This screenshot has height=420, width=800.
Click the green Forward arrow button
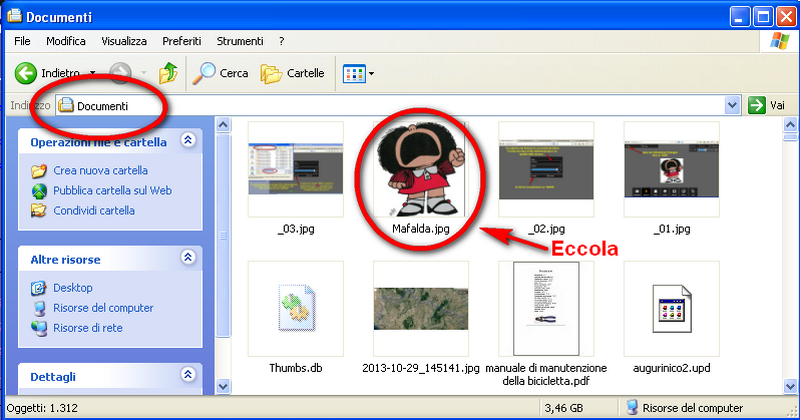[x=120, y=73]
